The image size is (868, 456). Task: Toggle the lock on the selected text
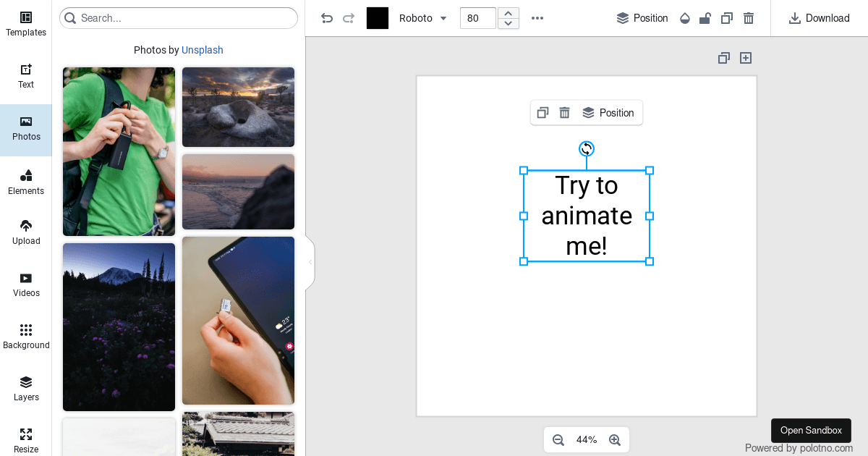pos(705,18)
